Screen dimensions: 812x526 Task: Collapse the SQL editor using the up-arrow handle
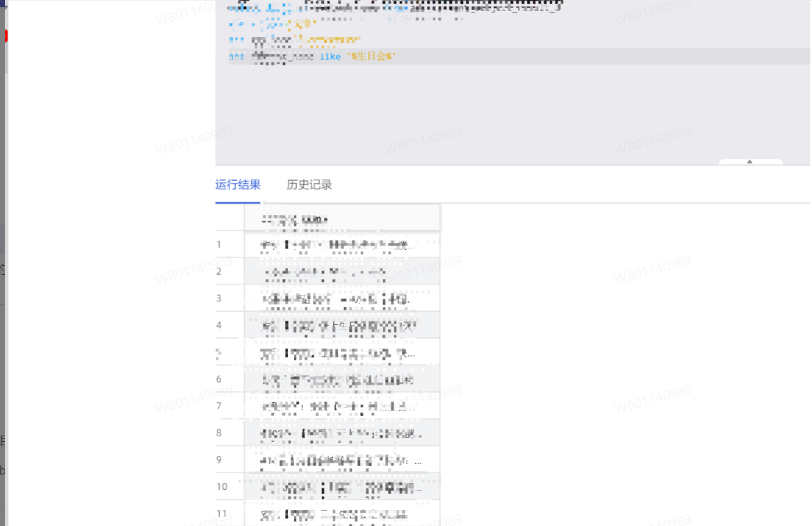click(x=749, y=161)
